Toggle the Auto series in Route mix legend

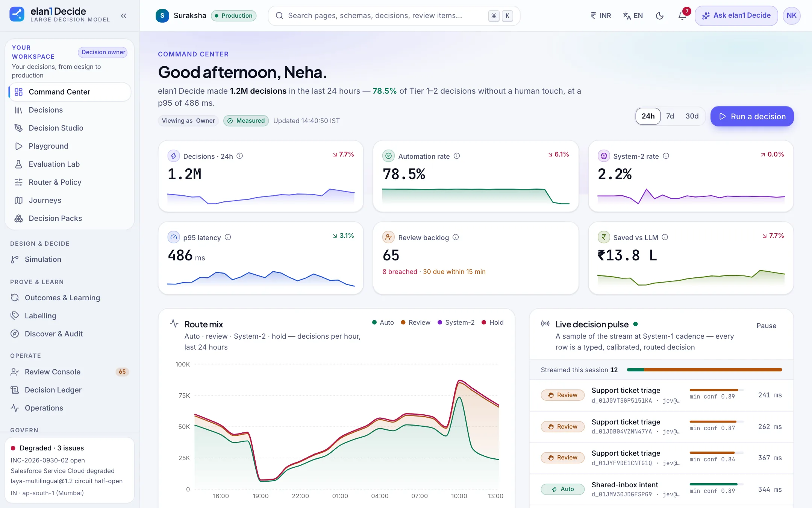tap(383, 322)
